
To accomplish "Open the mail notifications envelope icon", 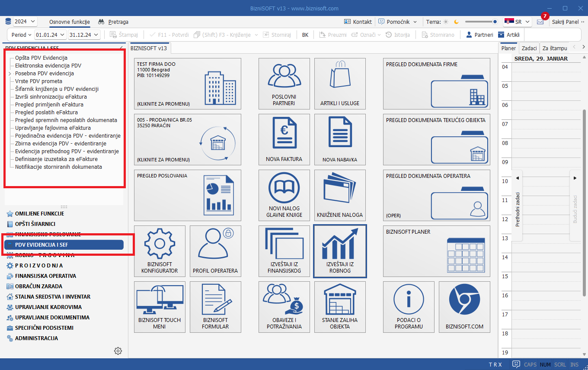I will pyautogui.click(x=540, y=22).
